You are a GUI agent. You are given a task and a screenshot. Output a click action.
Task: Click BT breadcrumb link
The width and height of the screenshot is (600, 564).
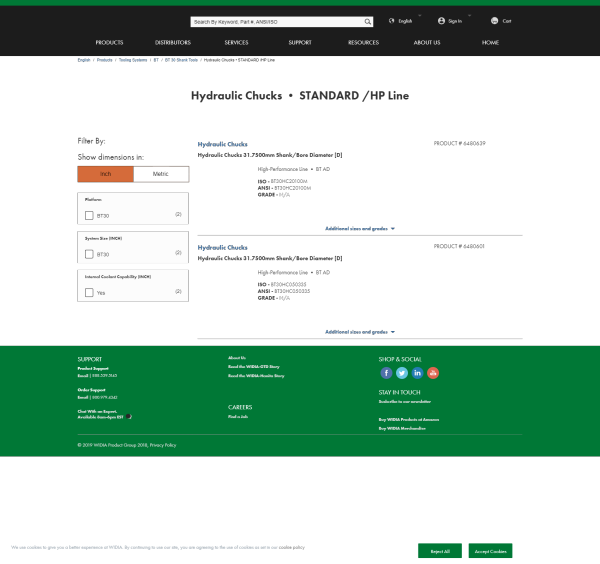[x=156, y=60]
